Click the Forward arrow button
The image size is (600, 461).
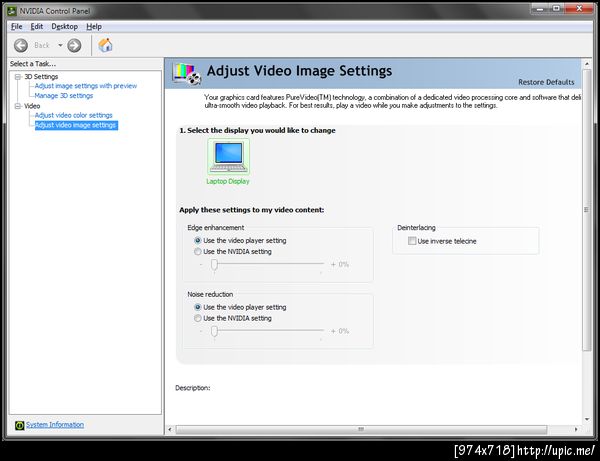click(74, 46)
